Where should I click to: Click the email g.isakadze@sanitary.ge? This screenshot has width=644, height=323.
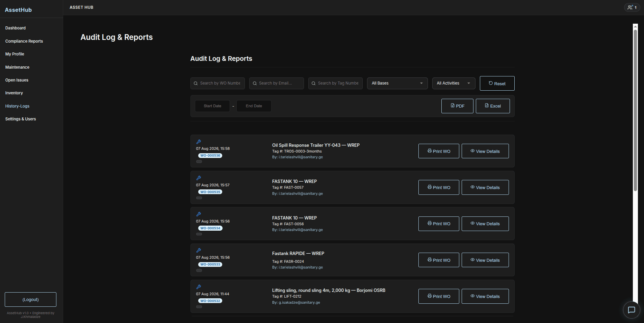pyautogui.click(x=299, y=302)
